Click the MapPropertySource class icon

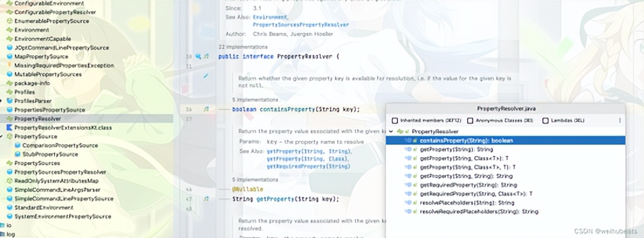coord(9,57)
